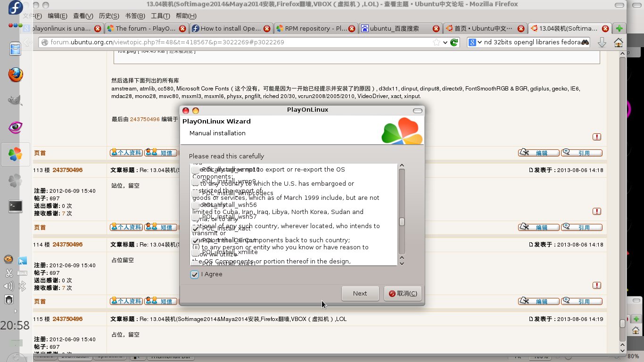The width and height of the screenshot is (644, 362).
Task: Click the Bluetooth tray icon
Action: pyautogui.click(x=22, y=286)
